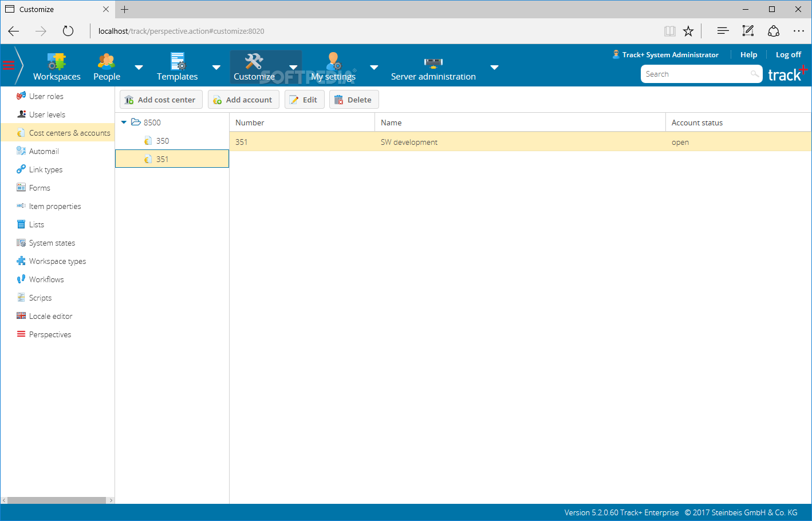Viewport: 812px width, 521px height.
Task: Open browser More actions ellipsis
Action: click(799, 31)
